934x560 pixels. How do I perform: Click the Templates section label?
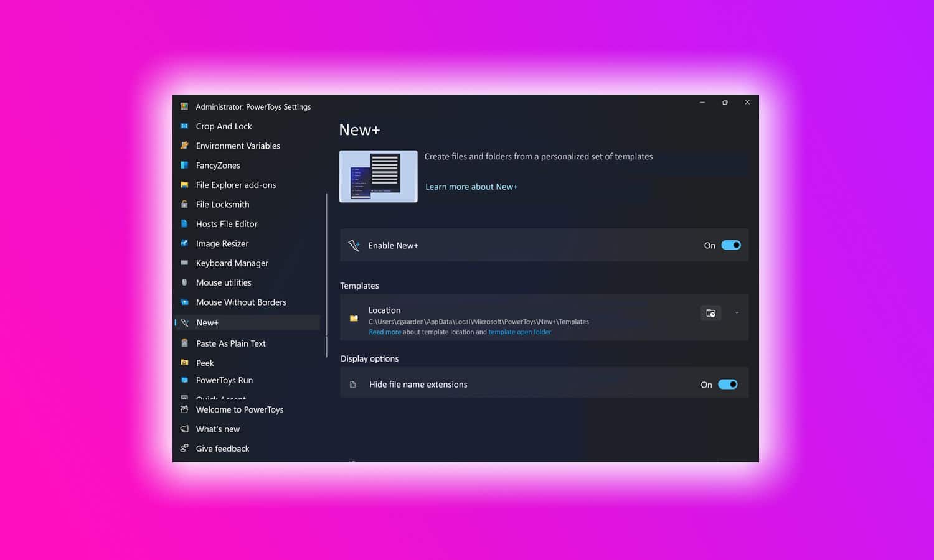(x=359, y=286)
